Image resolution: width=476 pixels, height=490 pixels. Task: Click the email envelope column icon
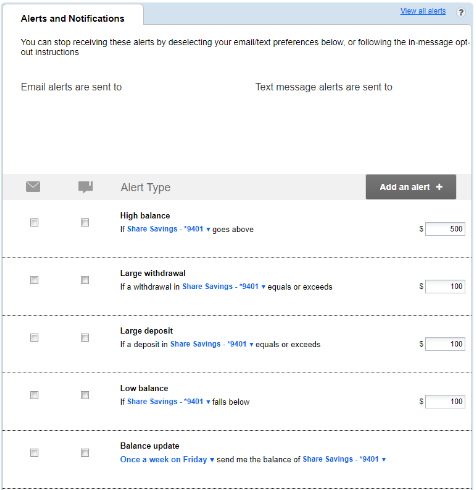point(33,187)
